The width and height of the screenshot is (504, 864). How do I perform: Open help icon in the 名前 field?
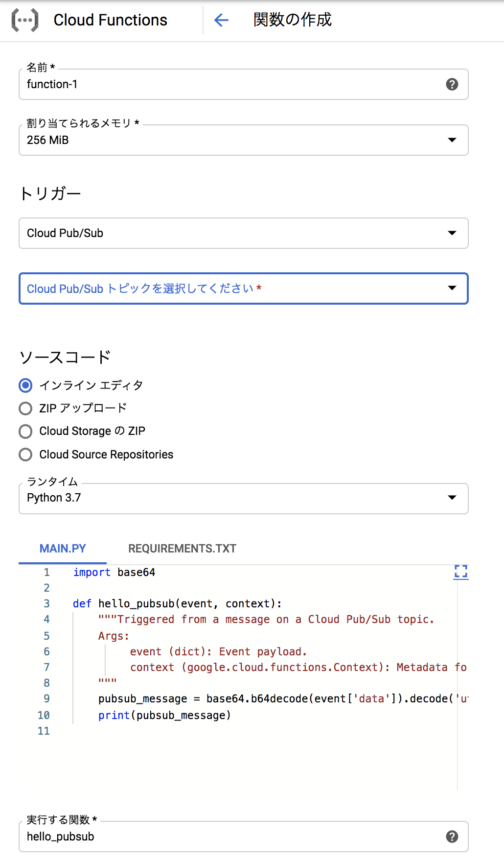click(x=452, y=84)
